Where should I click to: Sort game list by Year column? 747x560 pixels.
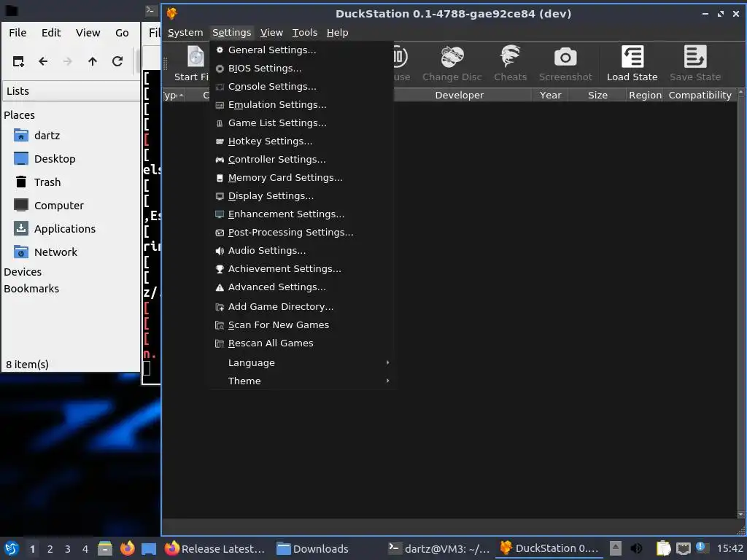pyautogui.click(x=550, y=96)
